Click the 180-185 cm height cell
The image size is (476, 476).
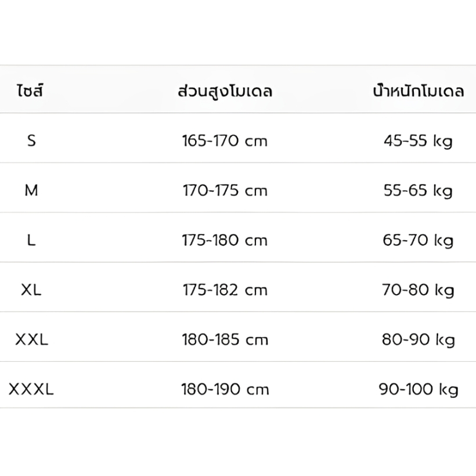(225, 340)
